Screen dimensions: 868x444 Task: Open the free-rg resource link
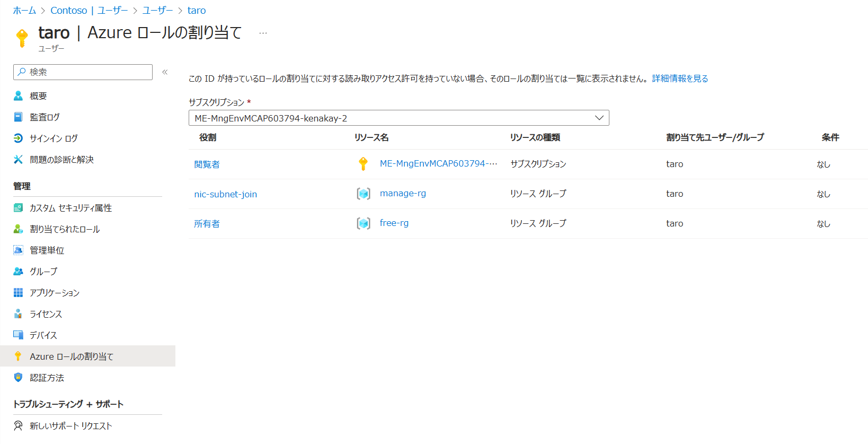coord(394,223)
